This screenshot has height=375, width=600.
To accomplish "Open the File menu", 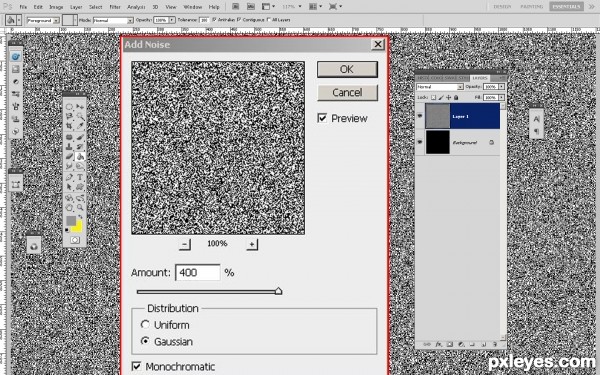I will tap(23, 7).
